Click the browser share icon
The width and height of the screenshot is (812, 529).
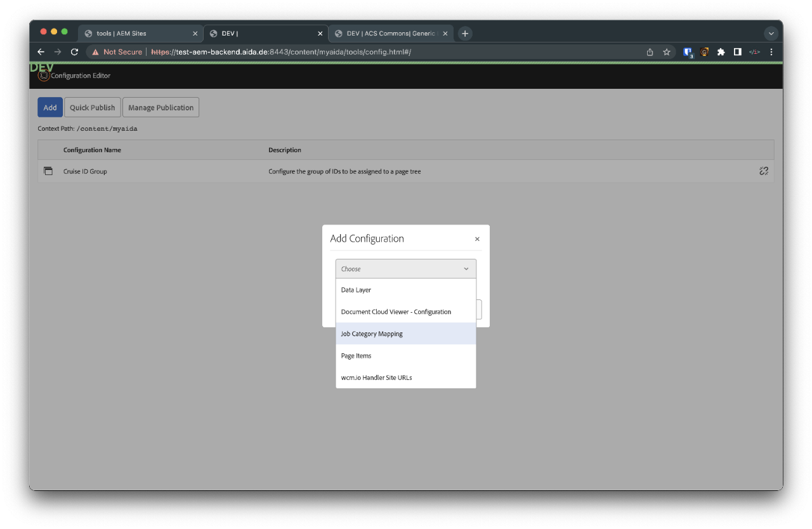point(648,52)
